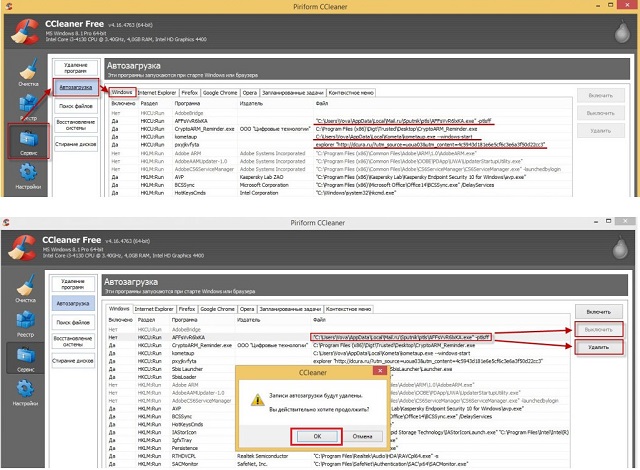Open Поиск файлов in upper window
The width and height of the screenshot is (640, 470).
76,106
